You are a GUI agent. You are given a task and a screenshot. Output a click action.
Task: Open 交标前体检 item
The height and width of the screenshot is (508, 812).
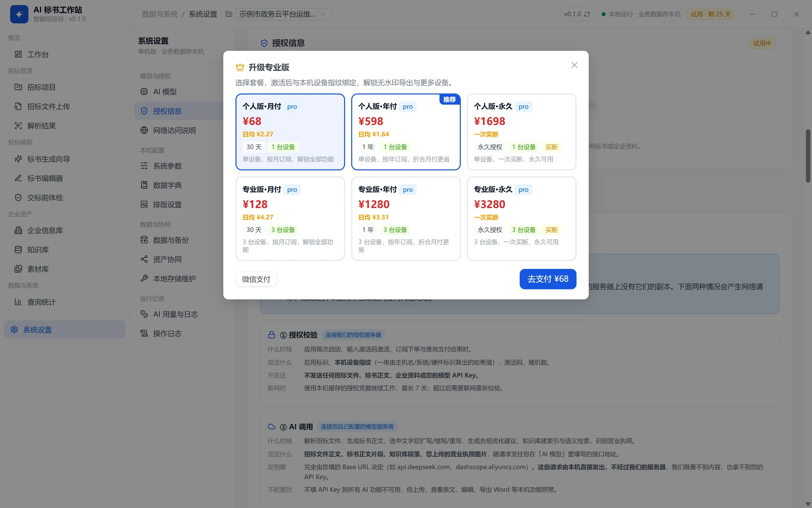[65, 198]
